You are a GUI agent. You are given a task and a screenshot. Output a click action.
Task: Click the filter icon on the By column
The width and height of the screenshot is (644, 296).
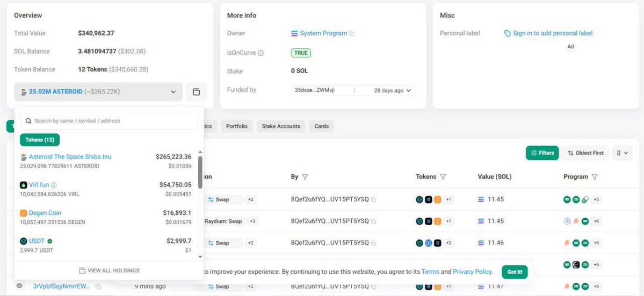(x=305, y=177)
